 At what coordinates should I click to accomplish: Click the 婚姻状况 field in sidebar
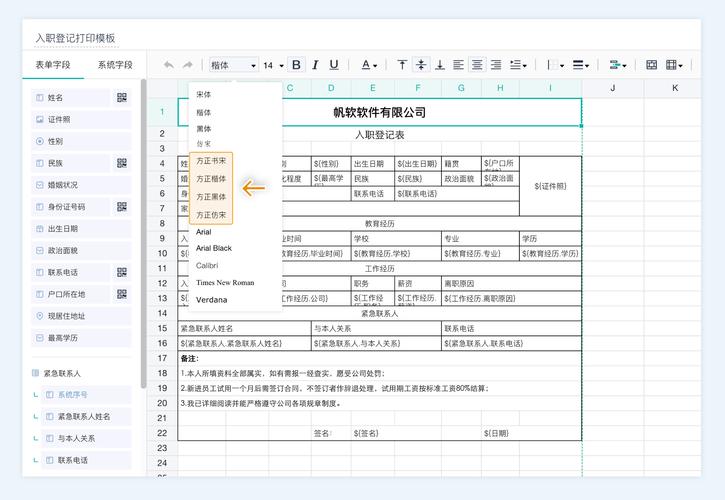click(81, 185)
